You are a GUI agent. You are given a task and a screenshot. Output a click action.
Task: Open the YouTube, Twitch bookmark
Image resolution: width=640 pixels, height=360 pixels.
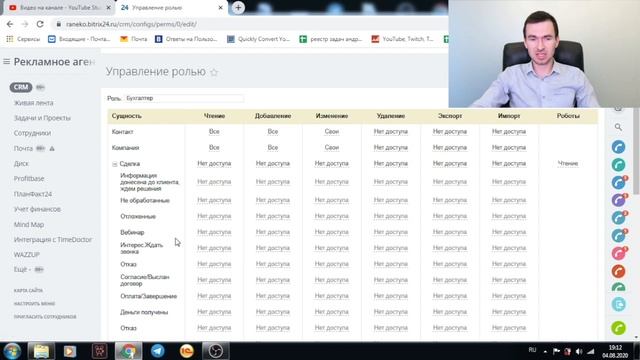403,39
